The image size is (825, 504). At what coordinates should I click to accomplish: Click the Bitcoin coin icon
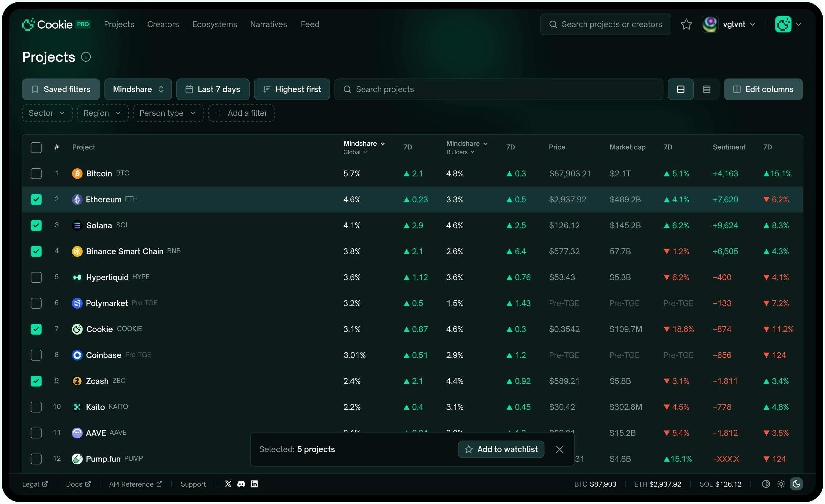coord(77,173)
